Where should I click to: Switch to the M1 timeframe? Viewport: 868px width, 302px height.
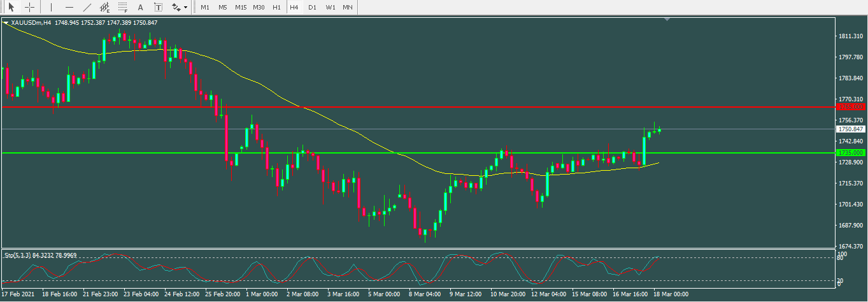(204, 8)
